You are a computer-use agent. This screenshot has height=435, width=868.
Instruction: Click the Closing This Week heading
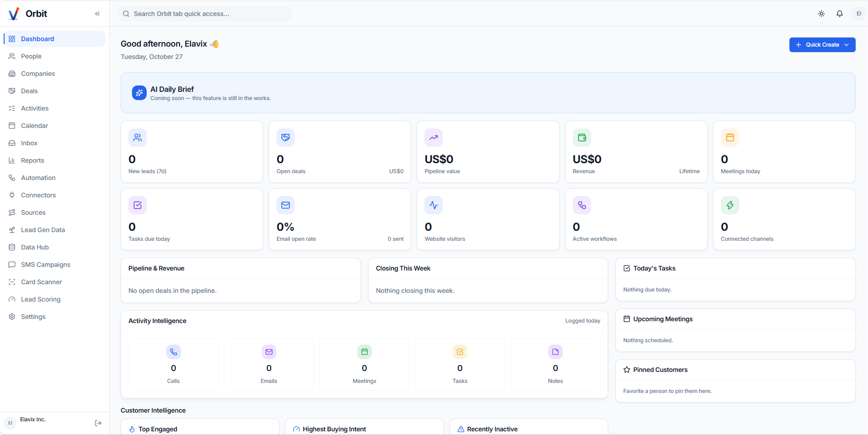tap(403, 268)
